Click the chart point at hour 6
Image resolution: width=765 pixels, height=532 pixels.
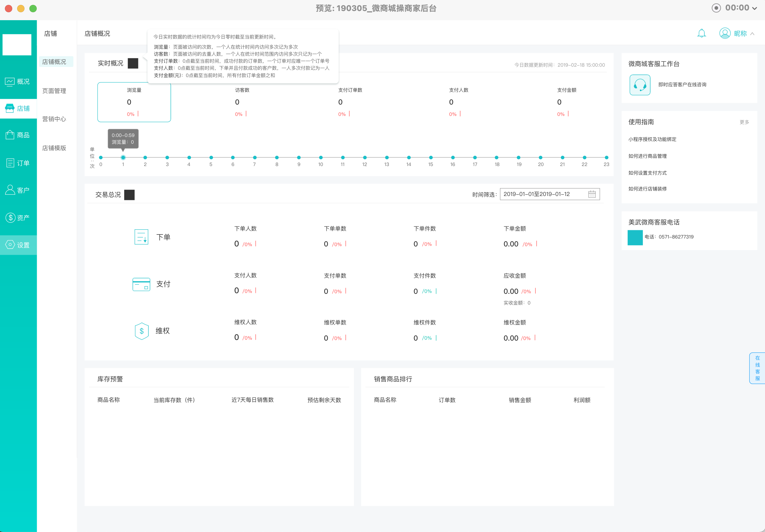[233, 157]
